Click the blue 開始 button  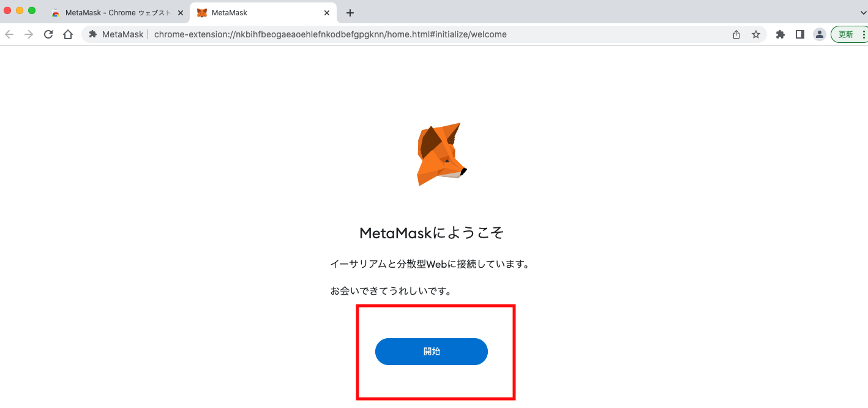point(431,352)
